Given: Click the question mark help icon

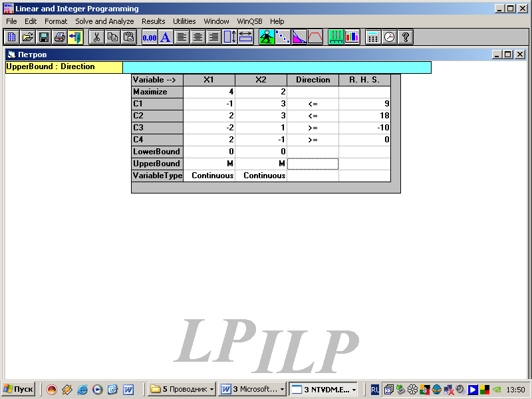Looking at the screenshot, I should pos(405,37).
